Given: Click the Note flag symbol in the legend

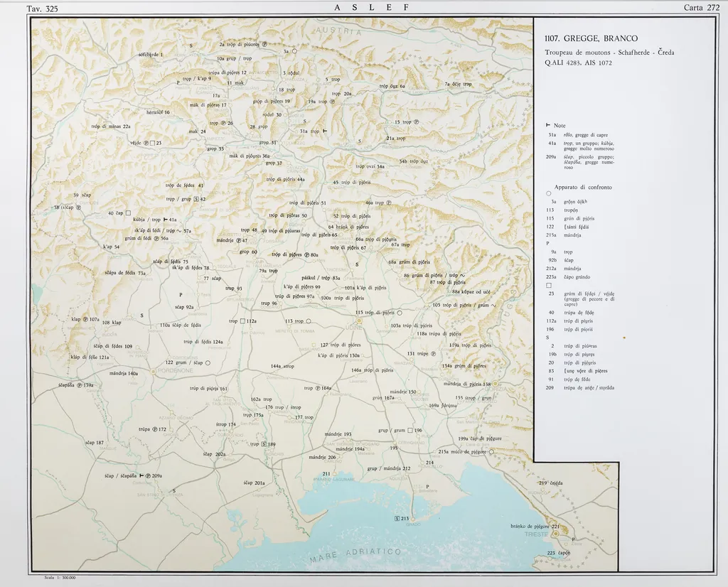Looking at the screenshot, I should (x=548, y=125).
